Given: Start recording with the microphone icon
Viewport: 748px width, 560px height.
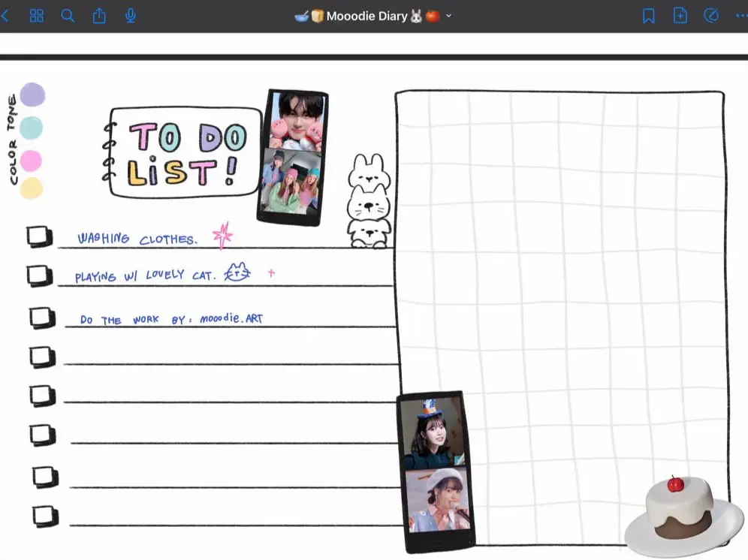Looking at the screenshot, I should 131,15.
